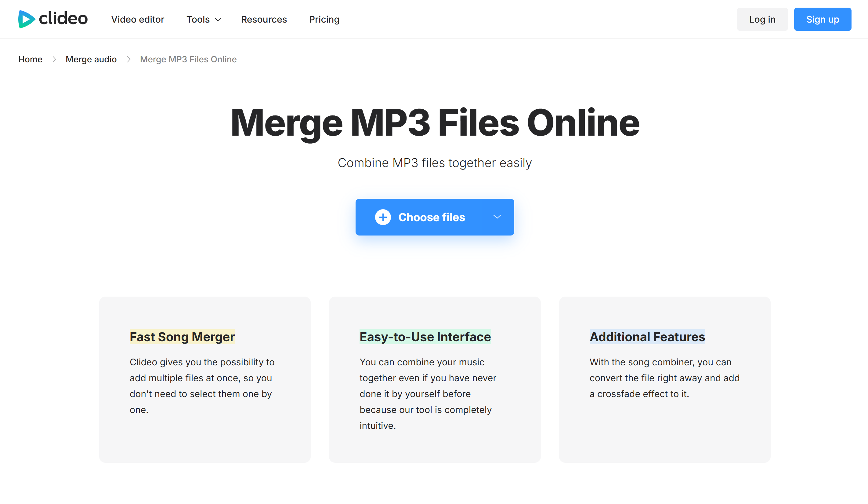The height and width of the screenshot is (504, 868).
Task: Click the Additional Features heading
Action: pos(647,337)
